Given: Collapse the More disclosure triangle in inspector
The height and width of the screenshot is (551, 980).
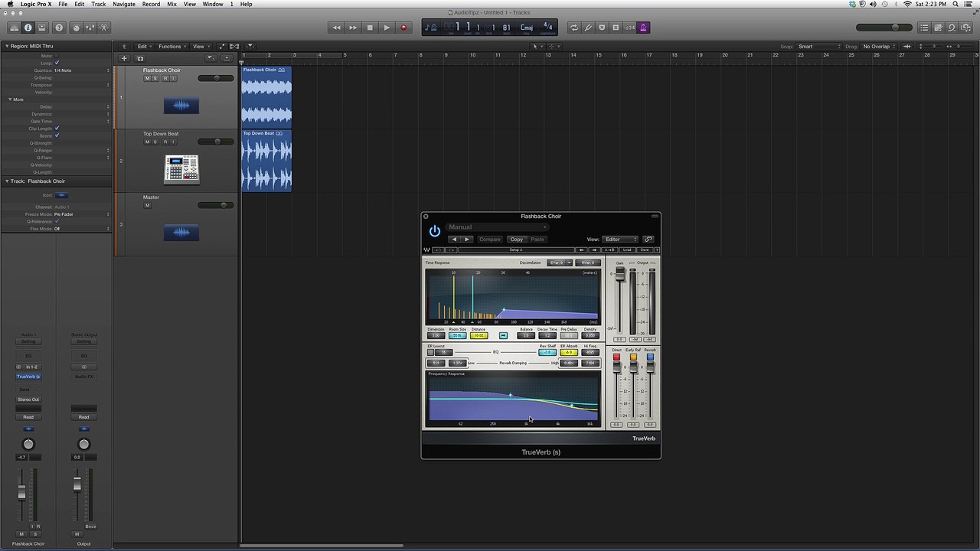Looking at the screenshot, I should point(10,99).
